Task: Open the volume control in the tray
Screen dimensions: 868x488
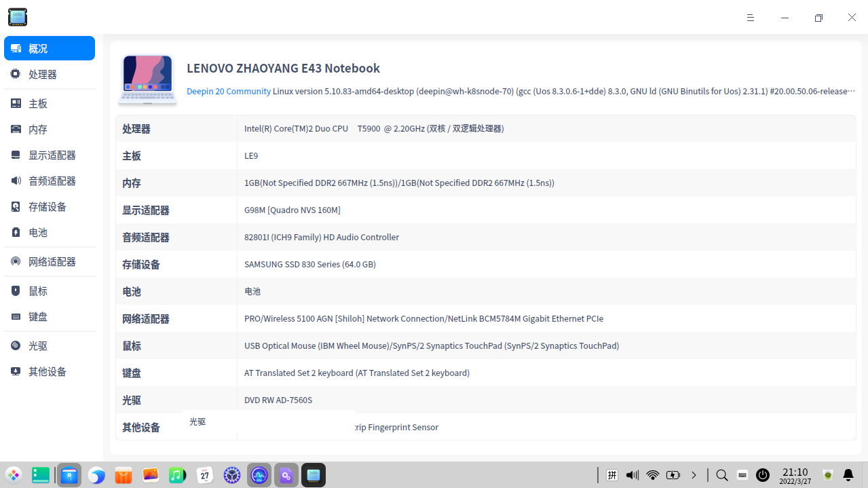Action: coord(633,475)
